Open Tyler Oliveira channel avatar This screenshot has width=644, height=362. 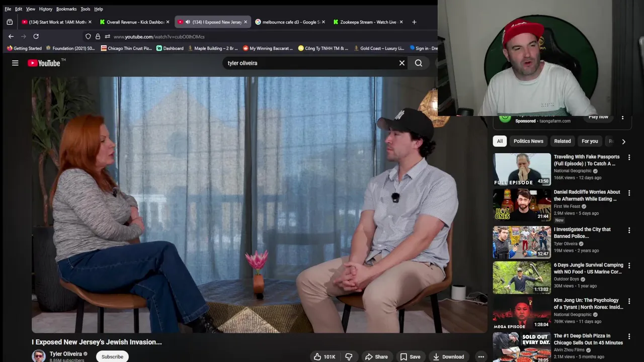tap(39, 356)
